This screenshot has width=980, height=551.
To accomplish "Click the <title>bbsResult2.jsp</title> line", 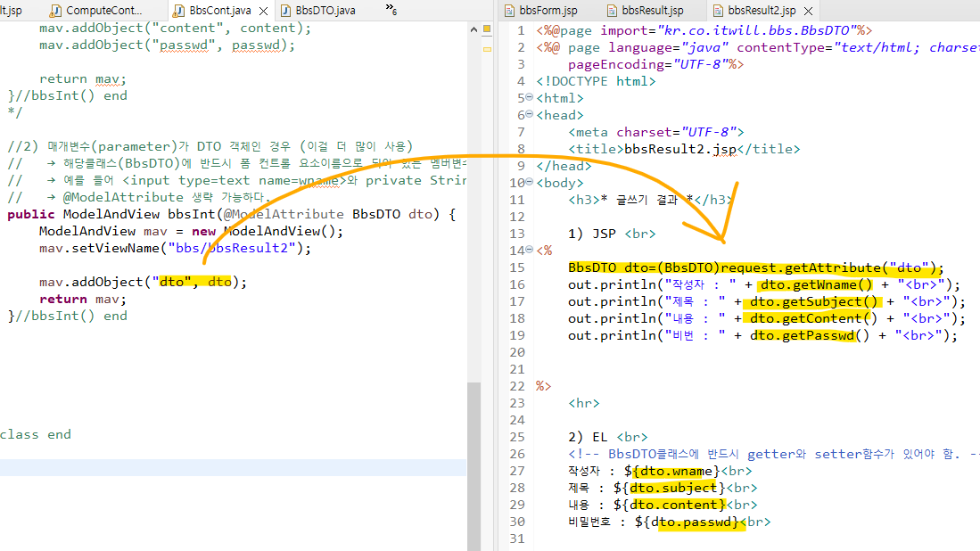I will click(x=684, y=149).
